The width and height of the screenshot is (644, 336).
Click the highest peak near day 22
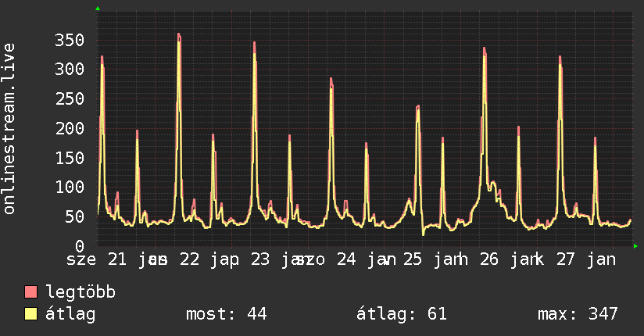coord(179,35)
